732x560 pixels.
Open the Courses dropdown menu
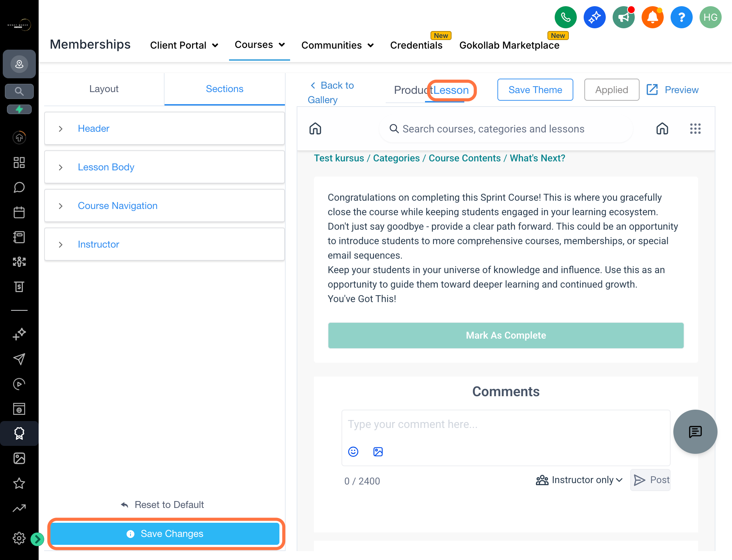pyautogui.click(x=259, y=45)
